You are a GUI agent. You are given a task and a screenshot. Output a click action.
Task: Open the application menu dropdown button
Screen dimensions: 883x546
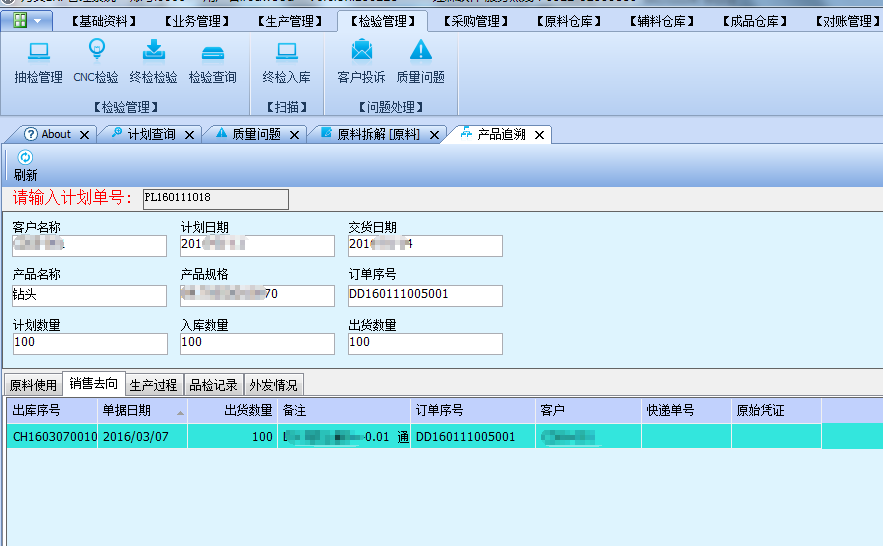pyautogui.click(x=28, y=20)
